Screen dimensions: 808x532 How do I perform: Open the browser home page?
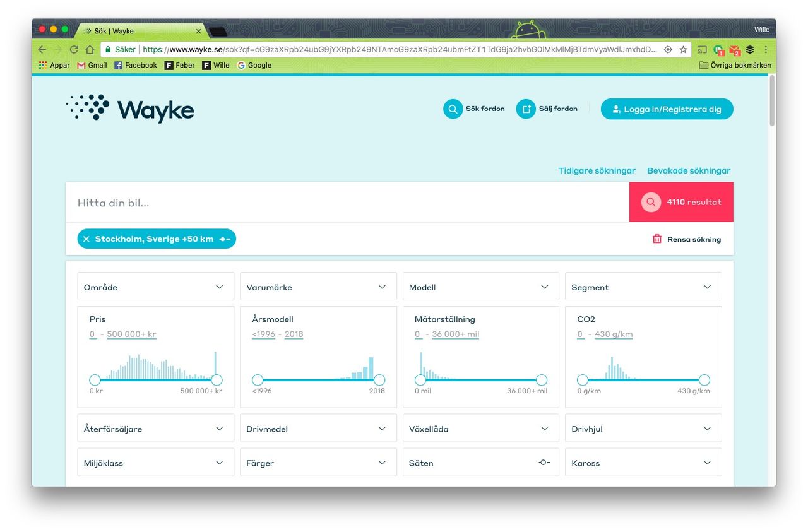point(90,49)
